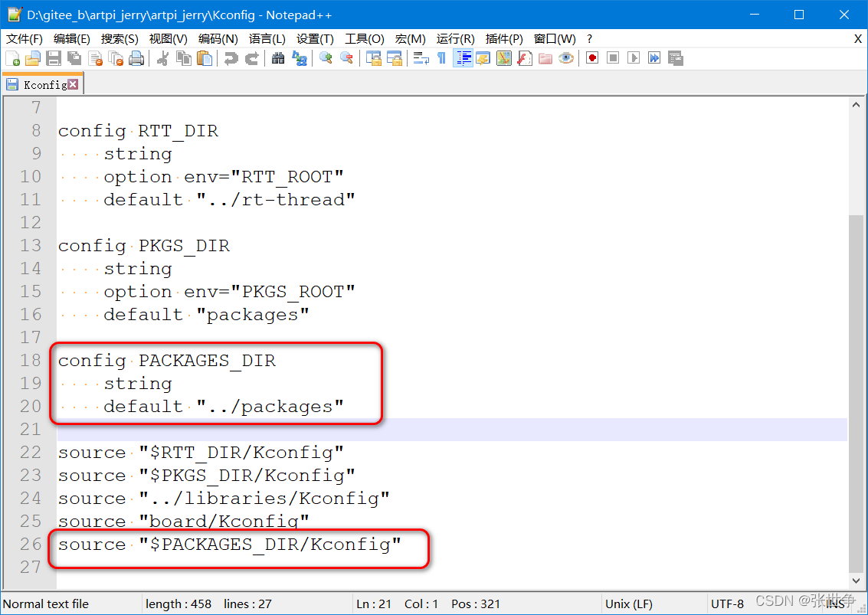868x615 pixels.
Task: Open the 宏(M) menu
Action: coord(410,39)
